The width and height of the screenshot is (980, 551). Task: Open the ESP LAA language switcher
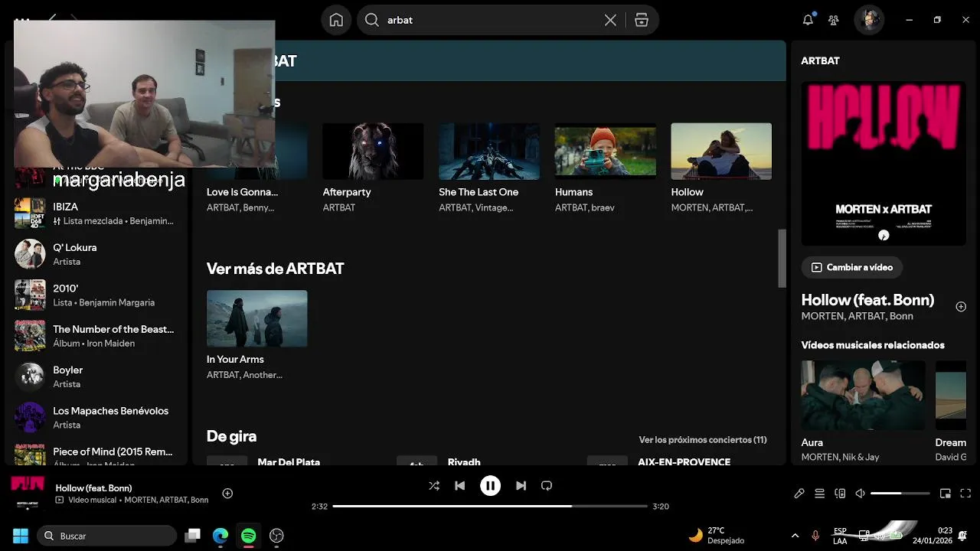point(840,536)
